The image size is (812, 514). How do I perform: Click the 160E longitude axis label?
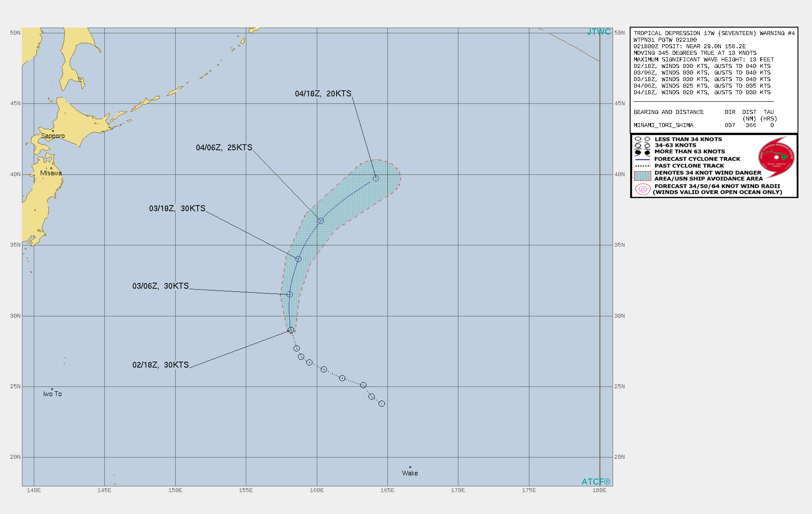pyautogui.click(x=317, y=490)
